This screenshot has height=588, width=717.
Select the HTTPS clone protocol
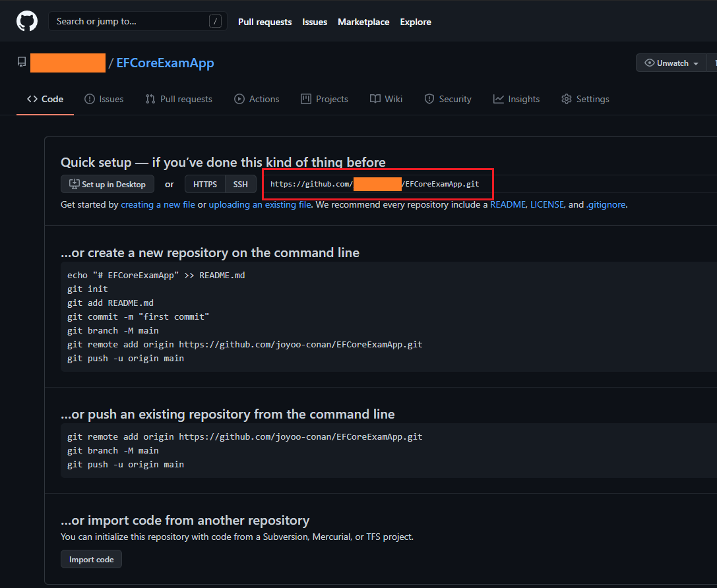[x=205, y=184]
